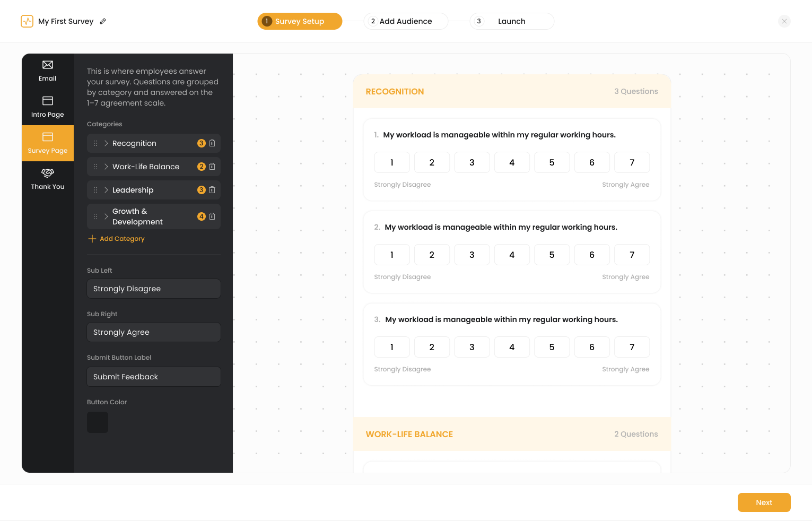This screenshot has height=521, width=812.
Task: Select rating 7 on question 3
Action: pyautogui.click(x=632, y=347)
